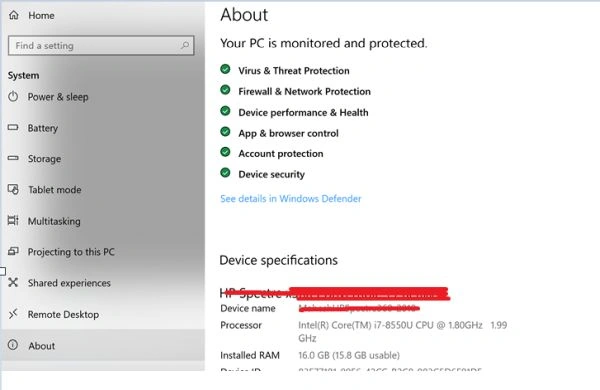This screenshot has width=600, height=390.
Task: Click the Projecting to this PC icon
Action: click(x=13, y=251)
